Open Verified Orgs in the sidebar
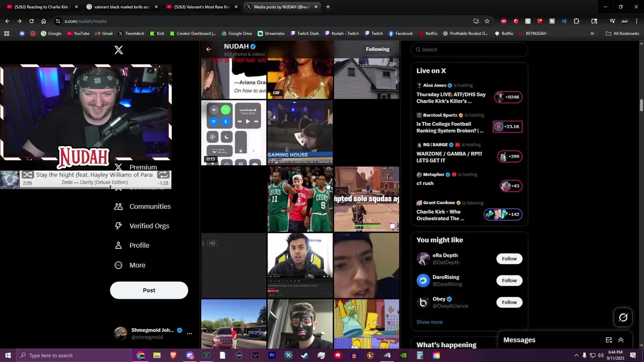The image size is (644, 362). tap(141, 226)
